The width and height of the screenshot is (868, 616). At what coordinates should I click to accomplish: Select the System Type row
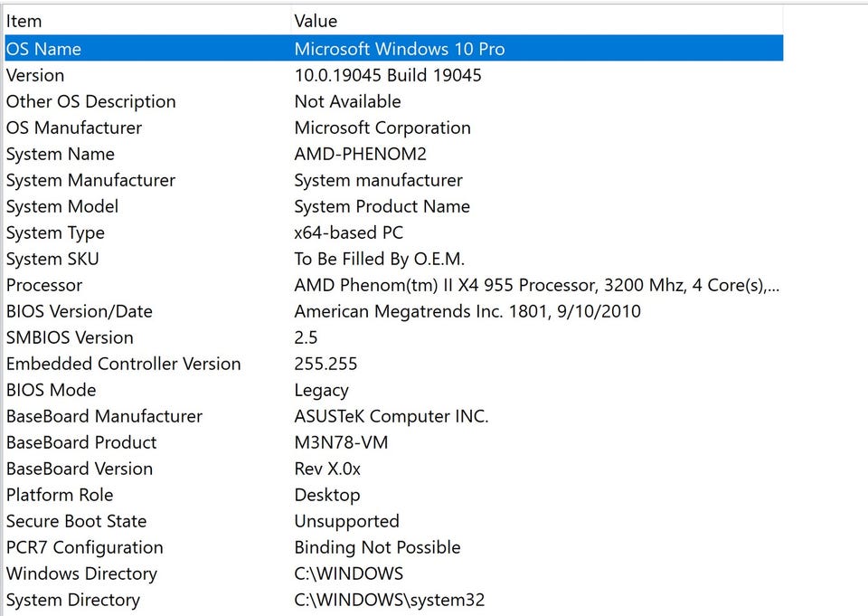point(55,232)
